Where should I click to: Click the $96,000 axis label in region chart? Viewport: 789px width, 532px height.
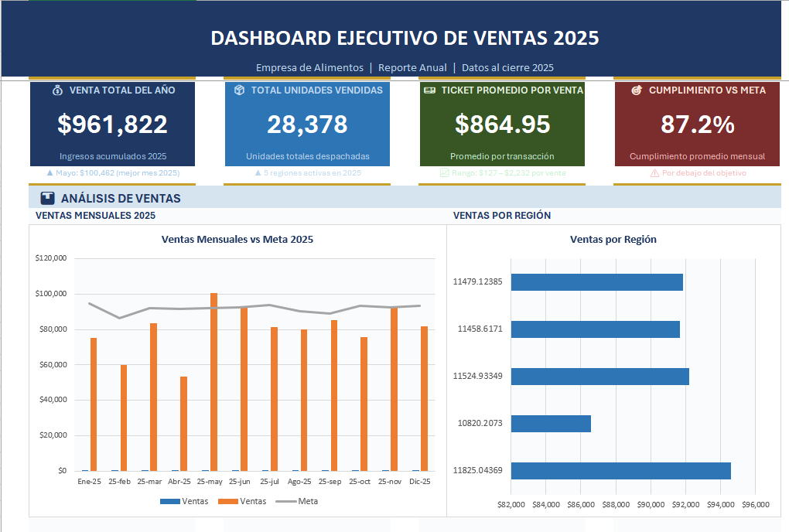tap(756, 504)
